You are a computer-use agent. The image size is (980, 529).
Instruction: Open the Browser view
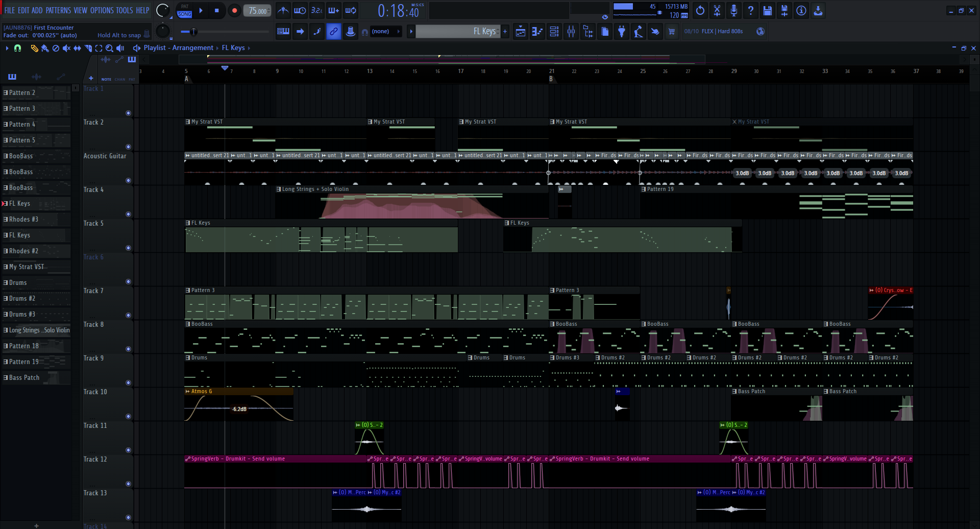[588, 32]
